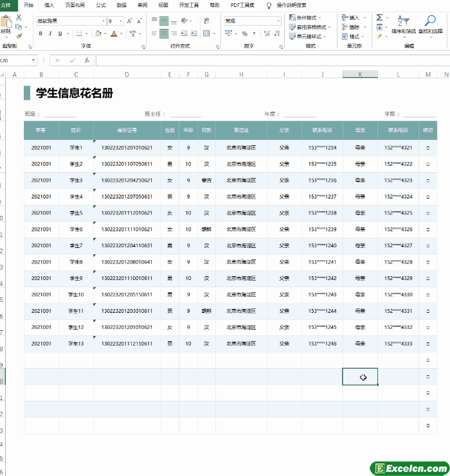Toggle center horizontal alignment

tap(164, 33)
